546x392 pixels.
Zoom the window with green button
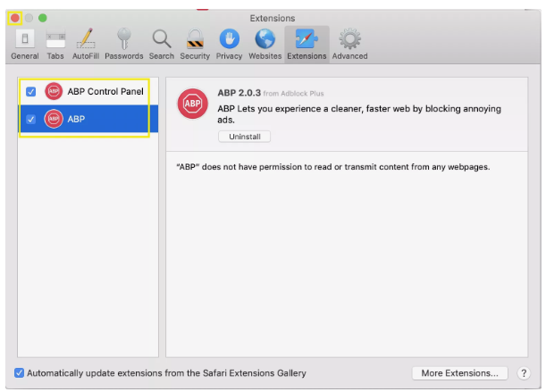point(43,18)
